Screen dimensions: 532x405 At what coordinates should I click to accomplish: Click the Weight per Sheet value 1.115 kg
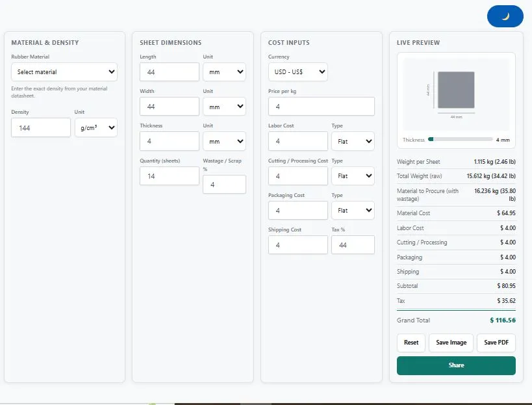coord(495,162)
